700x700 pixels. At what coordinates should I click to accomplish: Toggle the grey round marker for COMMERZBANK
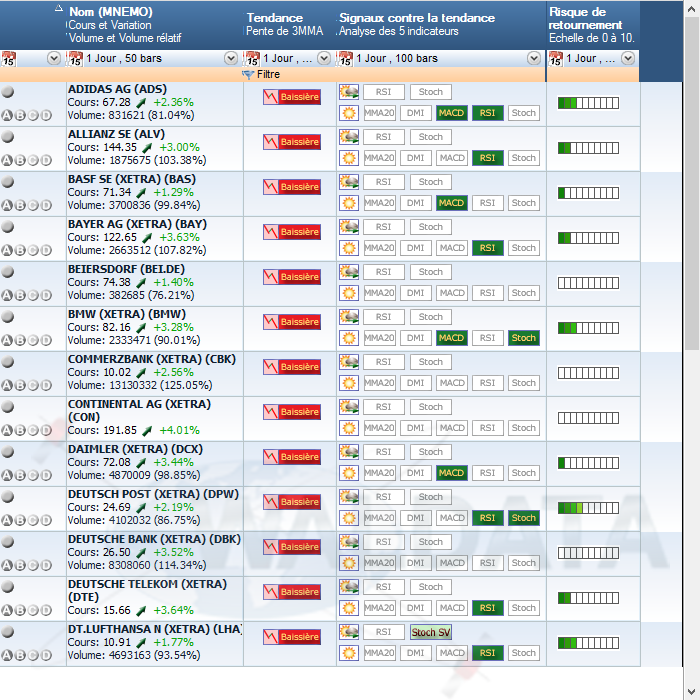(x=8, y=362)
